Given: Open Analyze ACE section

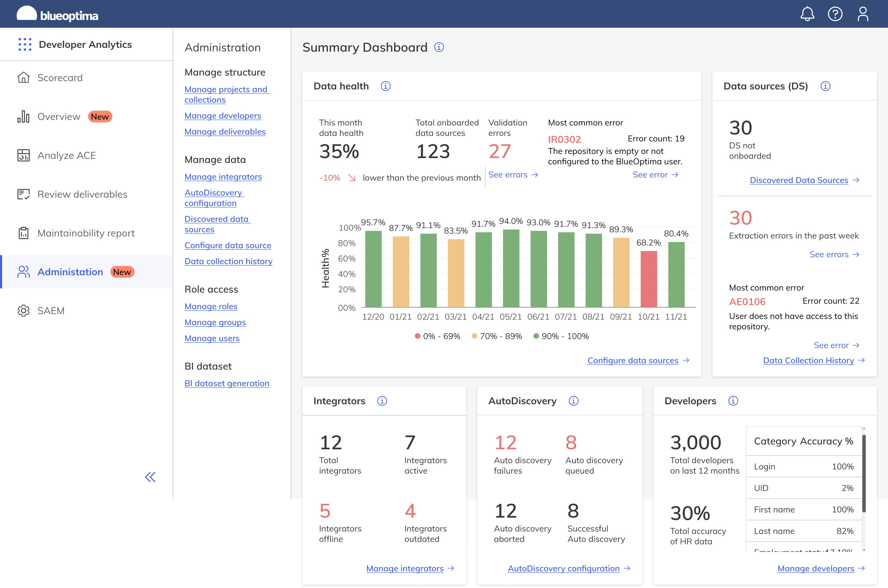Looking at the screenshot, I should [x=66, y=155].
